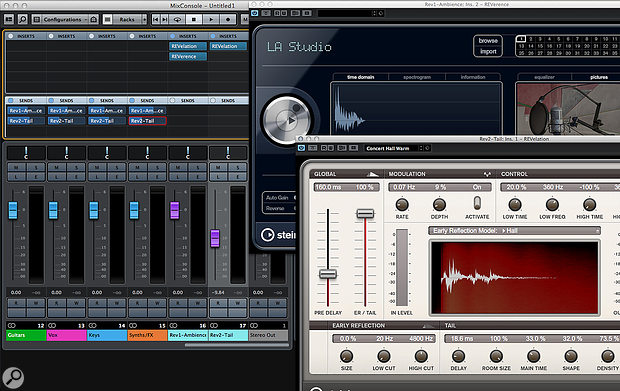Image resolution: width=620 pixels, height=391 pixels.
Task: Select the Stereo Out channel name label
Action: coord(268,335)
